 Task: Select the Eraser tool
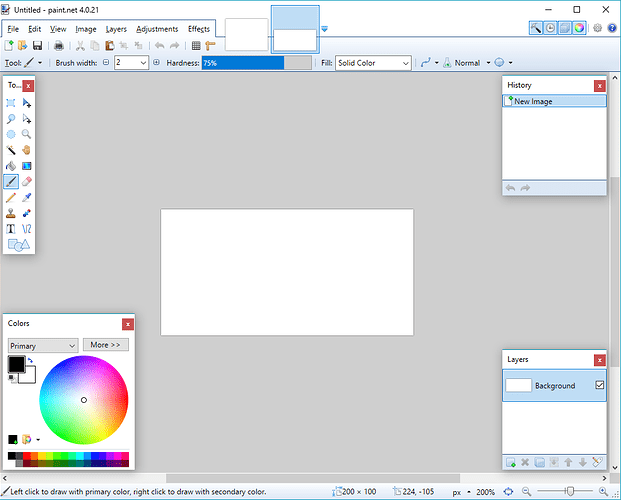[27, 181]
